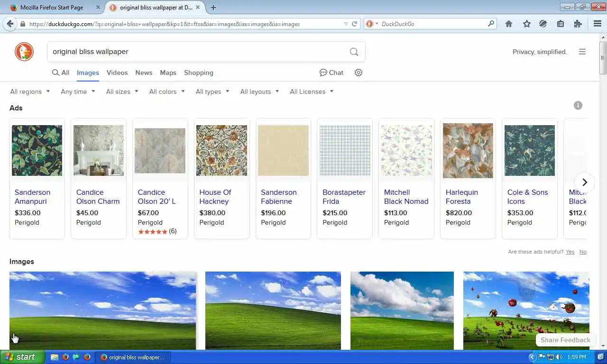Open the Add-ons puzzle piece icon
This screenshot has height=364, width=607.
(x=578, y=24)
